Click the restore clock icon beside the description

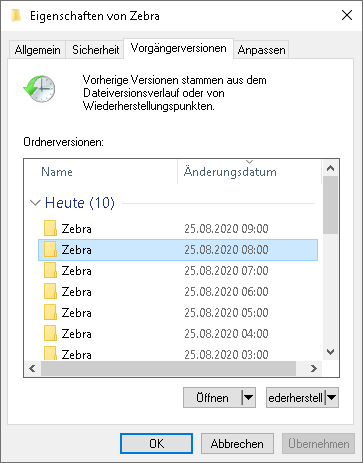click(x=39, y=89)
